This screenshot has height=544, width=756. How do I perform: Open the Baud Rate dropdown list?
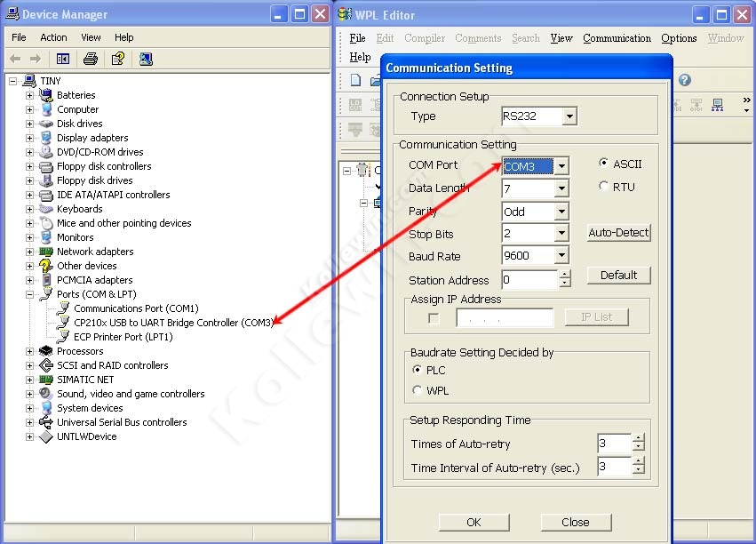(561, 256)
